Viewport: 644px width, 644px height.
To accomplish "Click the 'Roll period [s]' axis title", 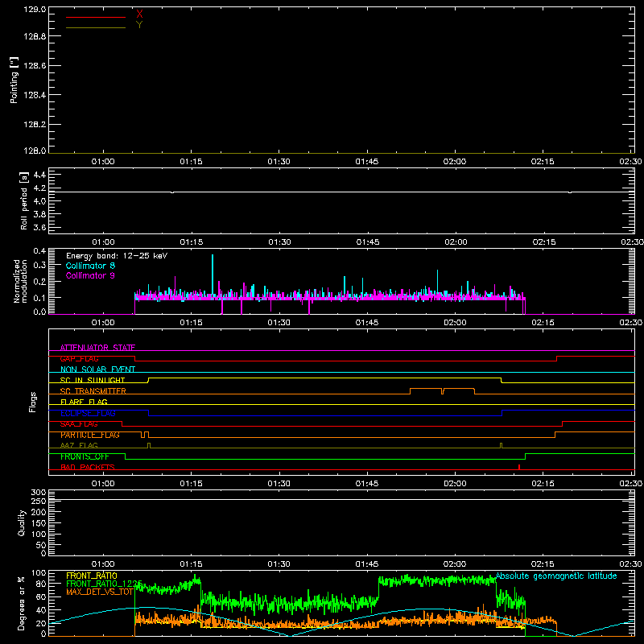I will pyautogui.click(x=24, y=200).
